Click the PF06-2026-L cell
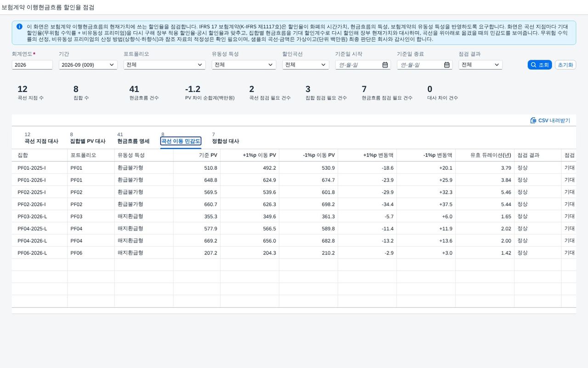Image resolution: width=588 pixels, height=368 pixels. click(x=40, y=253)
